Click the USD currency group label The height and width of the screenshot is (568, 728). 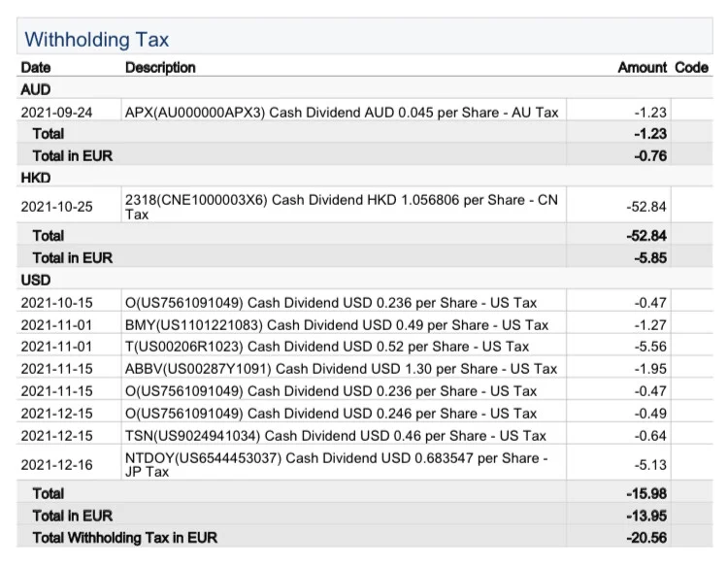point(36,280)
